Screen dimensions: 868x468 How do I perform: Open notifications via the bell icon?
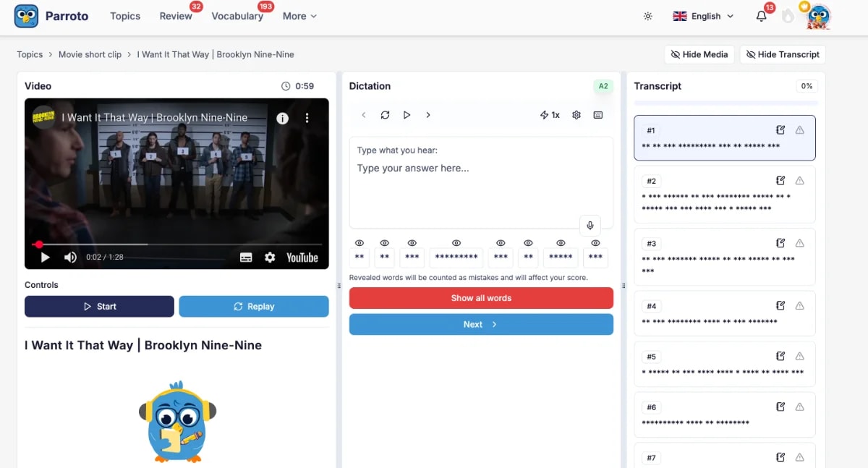(760, 15)
